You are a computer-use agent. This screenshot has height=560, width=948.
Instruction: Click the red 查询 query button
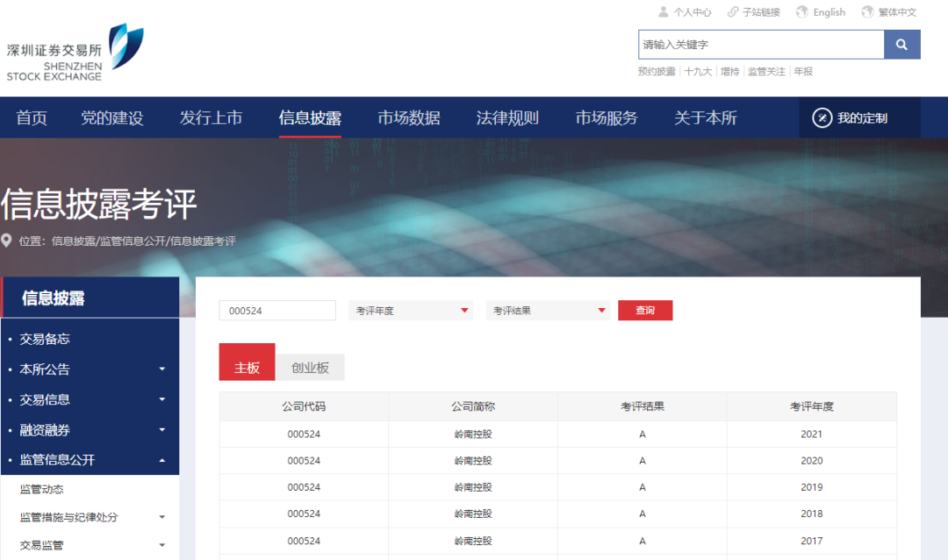click(645, 310)
